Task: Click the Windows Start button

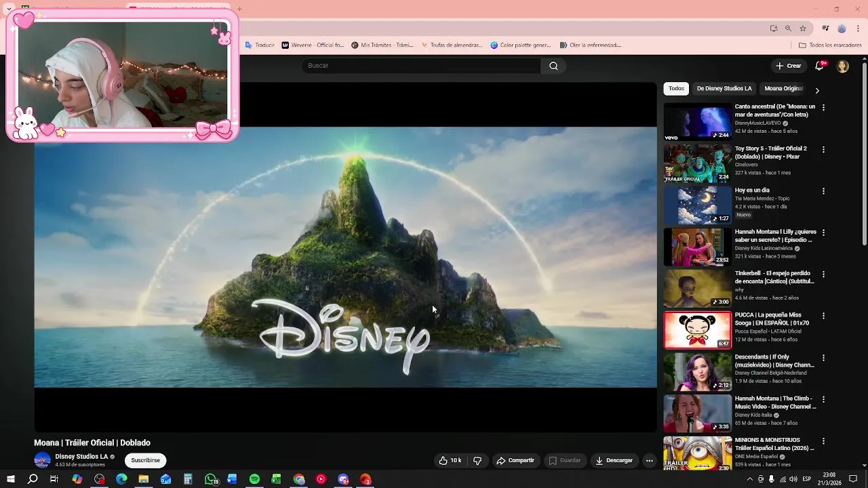Action: coord(10,479)
